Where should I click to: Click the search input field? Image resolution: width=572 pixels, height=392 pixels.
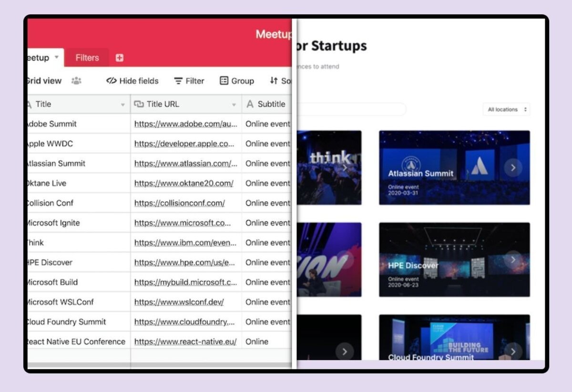point(351,109)
